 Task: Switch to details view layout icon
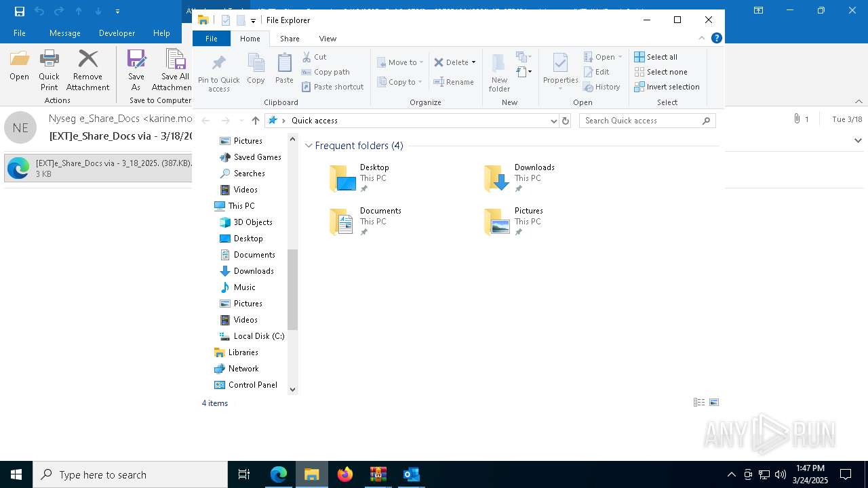(x=699, y=403)
